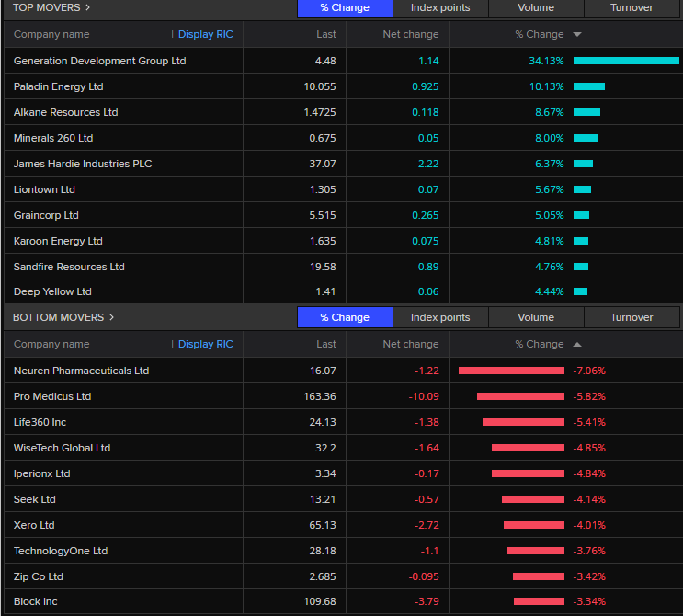Click the 34.13% change bar
This screenshot has height=616, width=683.
[626, 61]
